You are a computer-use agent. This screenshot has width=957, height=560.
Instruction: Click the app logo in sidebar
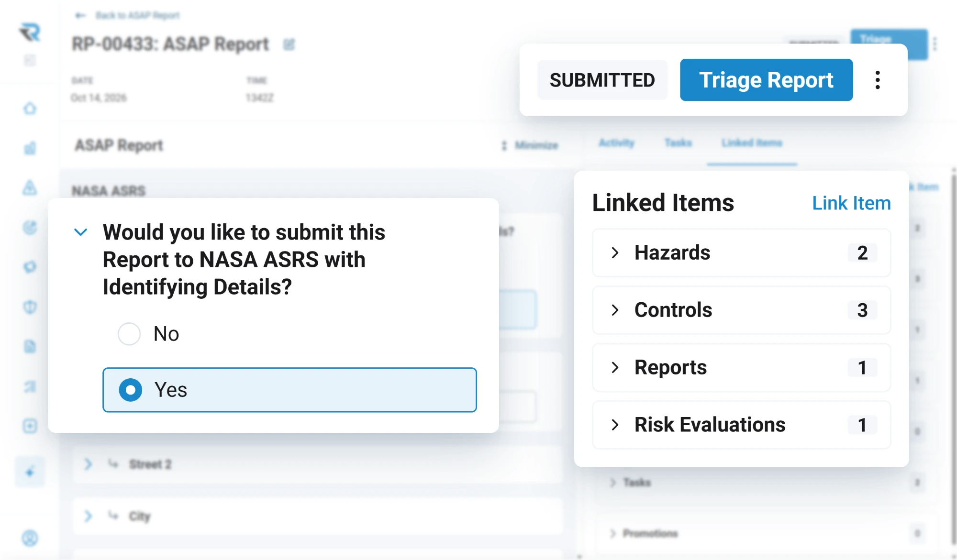point(30,33)
